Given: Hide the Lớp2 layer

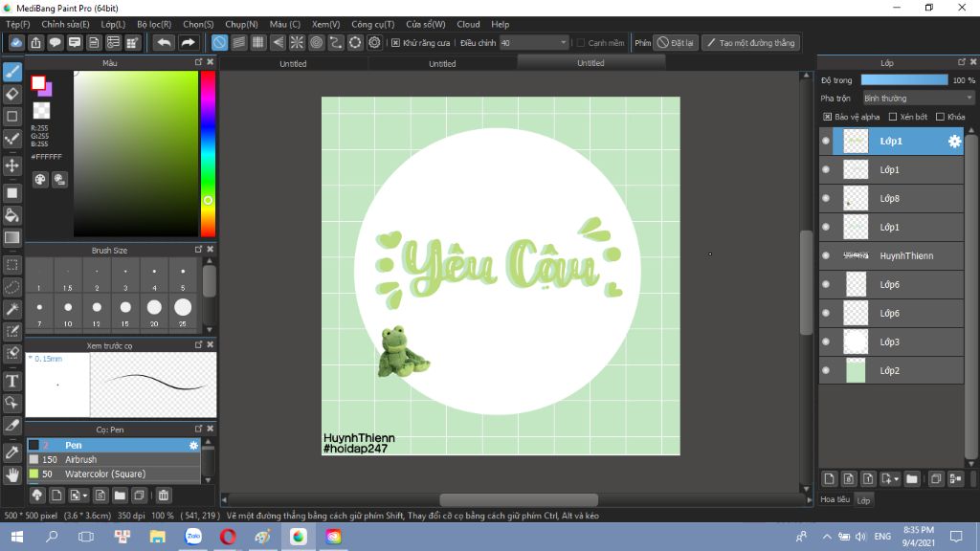Looking at the screenshot, I should pyautogui.click(x=826, y=371).
